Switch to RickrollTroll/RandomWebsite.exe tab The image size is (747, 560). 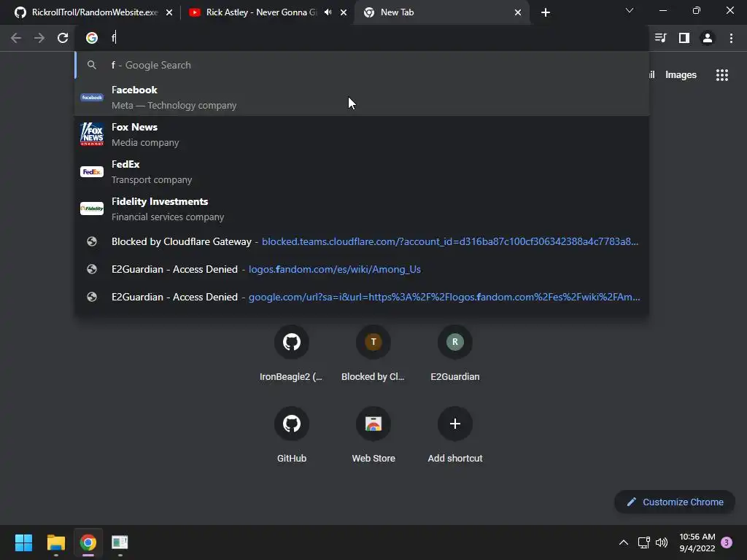[x=95, y=12]
